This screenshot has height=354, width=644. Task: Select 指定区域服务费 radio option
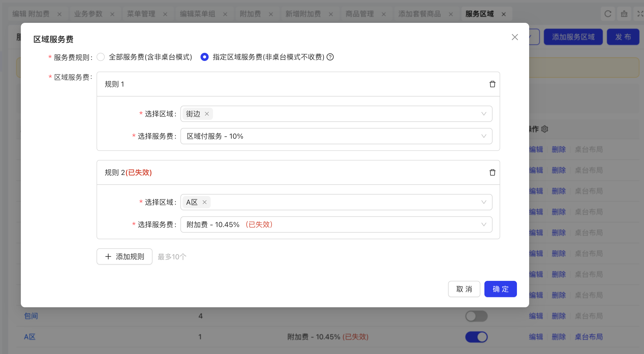tap(205, 57)
